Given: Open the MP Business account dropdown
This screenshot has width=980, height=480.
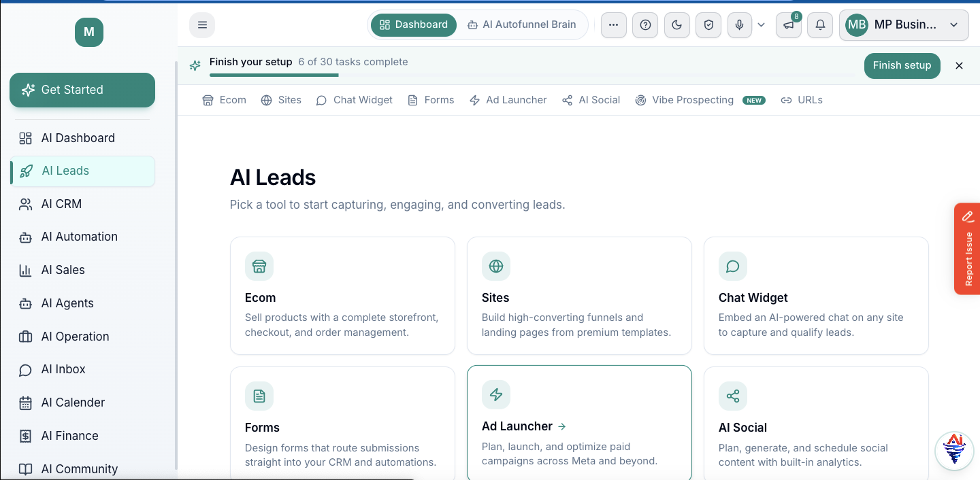Looking at the screenshot, I should tap(904, 25).
